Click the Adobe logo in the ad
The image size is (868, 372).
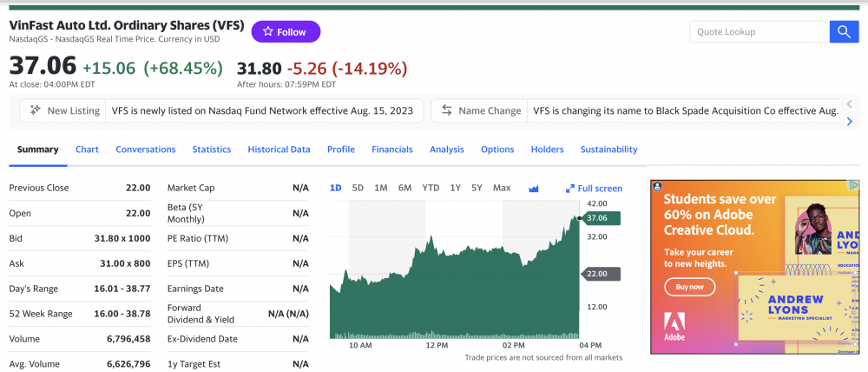pyautogui.click(x=674, y=327)
